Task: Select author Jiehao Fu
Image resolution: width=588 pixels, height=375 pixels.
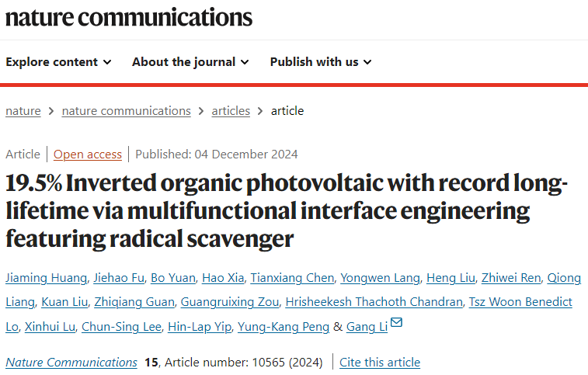Action: click(x=119, y=278)
